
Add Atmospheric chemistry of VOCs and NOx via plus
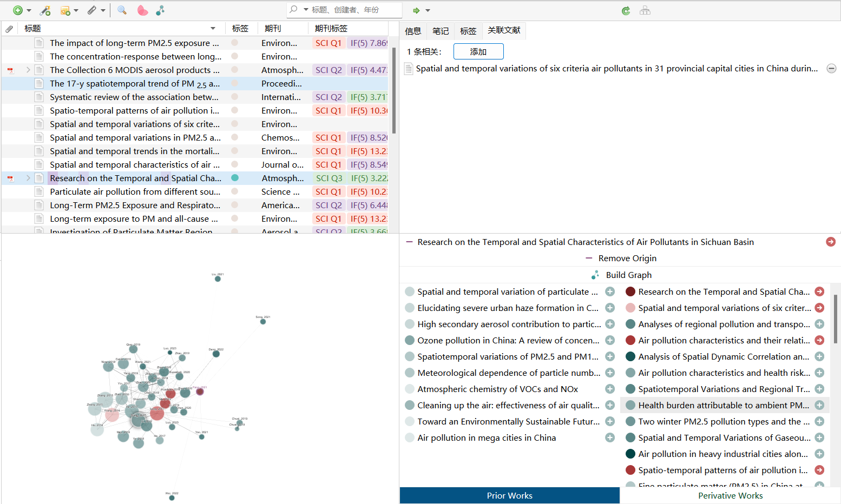click(x=610, y=389)
